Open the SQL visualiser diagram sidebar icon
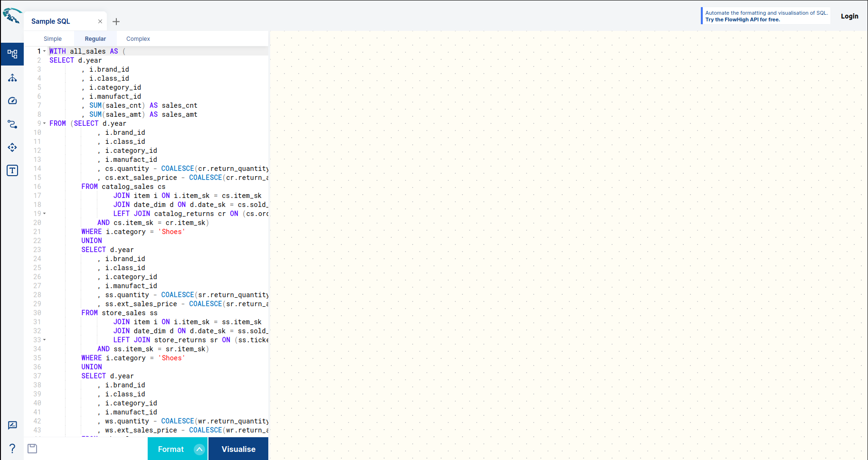 point(12,54)
